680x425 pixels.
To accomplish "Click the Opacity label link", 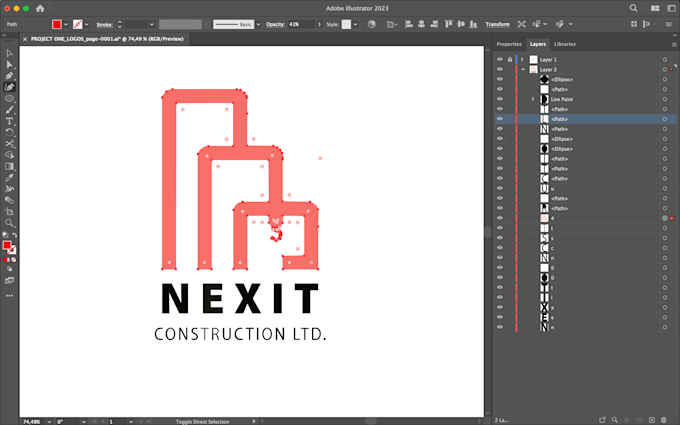I will point(275,24).
